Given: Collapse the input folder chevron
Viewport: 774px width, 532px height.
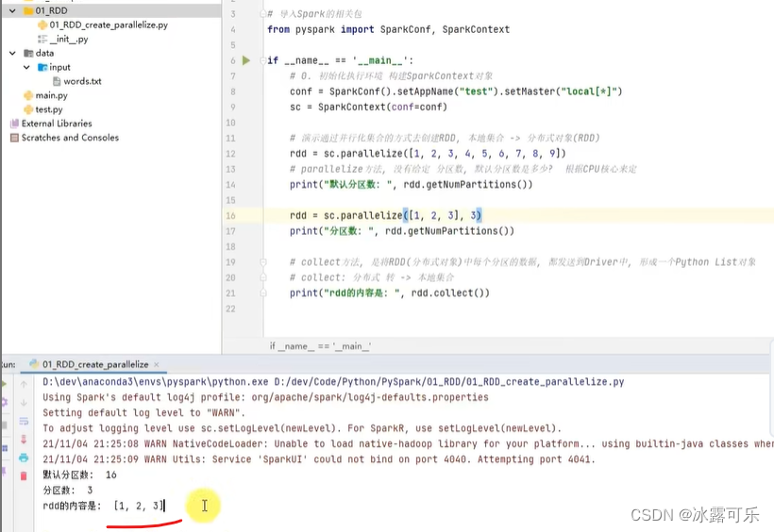Looking at the screenshot, I should coord(26,67).
